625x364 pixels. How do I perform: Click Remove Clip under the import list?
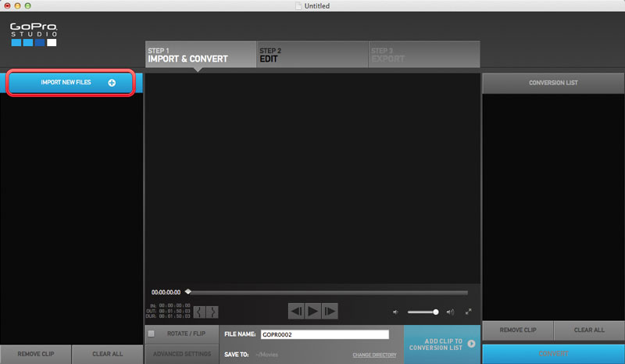pyautogui.click(x=35, y=354)
